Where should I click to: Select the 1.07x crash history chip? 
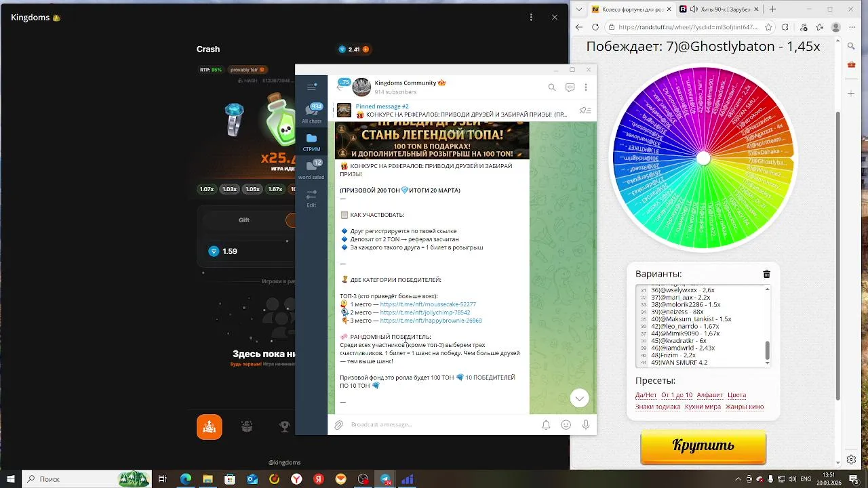click(207, 189)
